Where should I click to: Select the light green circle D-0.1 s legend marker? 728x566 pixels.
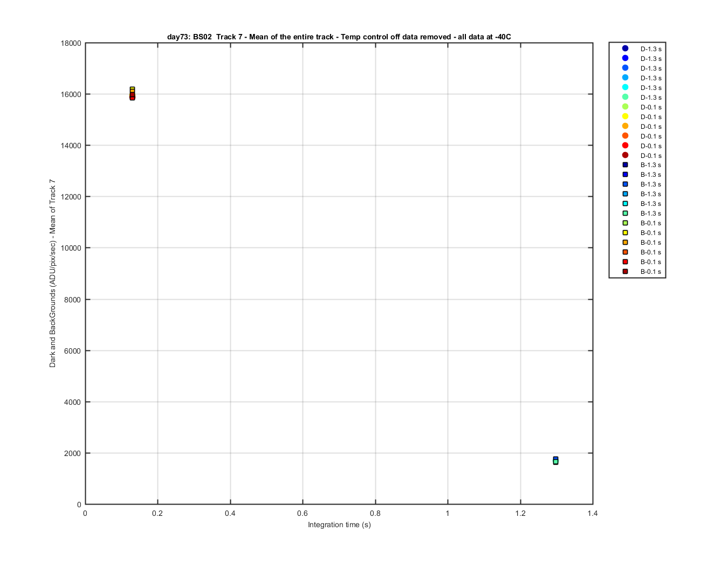pos(625,107)
